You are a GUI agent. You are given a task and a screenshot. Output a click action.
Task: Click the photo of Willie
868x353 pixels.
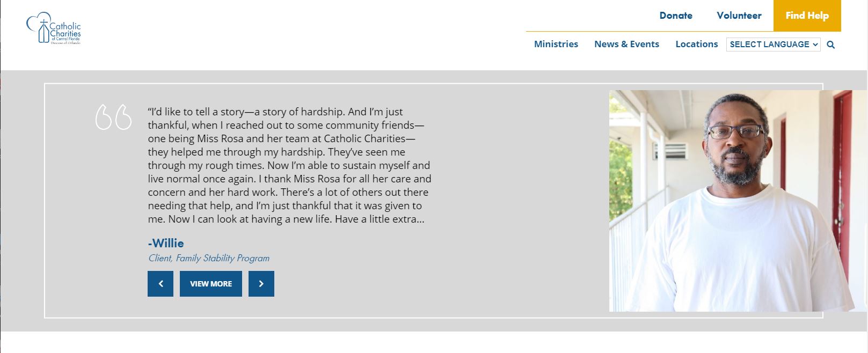point(730,201)
